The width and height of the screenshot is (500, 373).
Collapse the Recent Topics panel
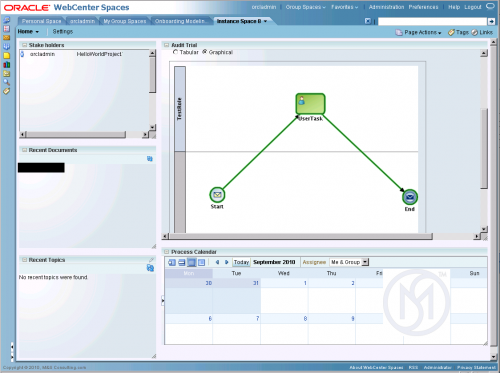(24, 260)
